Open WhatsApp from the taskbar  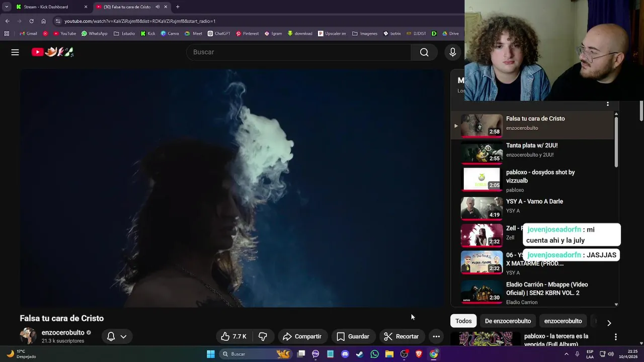374,354
